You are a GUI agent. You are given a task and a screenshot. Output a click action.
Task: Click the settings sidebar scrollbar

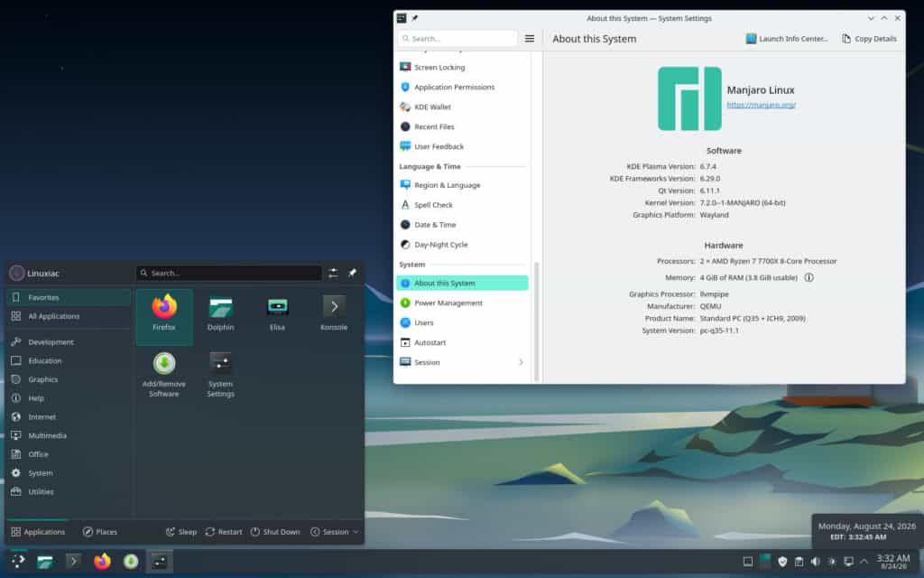pyautogui.click(x=536, y=322)
